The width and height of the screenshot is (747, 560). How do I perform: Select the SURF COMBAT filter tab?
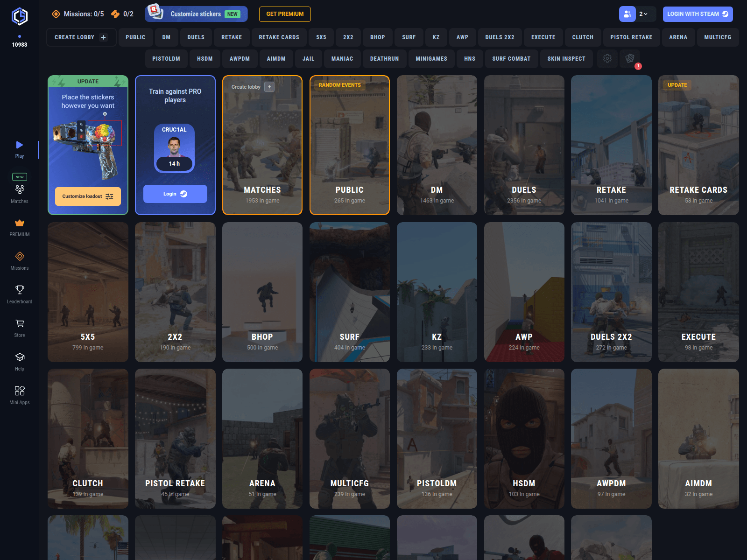[511, 59]
